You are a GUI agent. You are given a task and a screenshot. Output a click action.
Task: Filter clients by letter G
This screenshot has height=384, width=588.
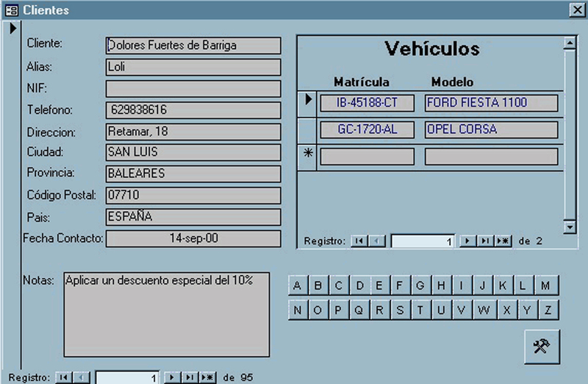420,285
